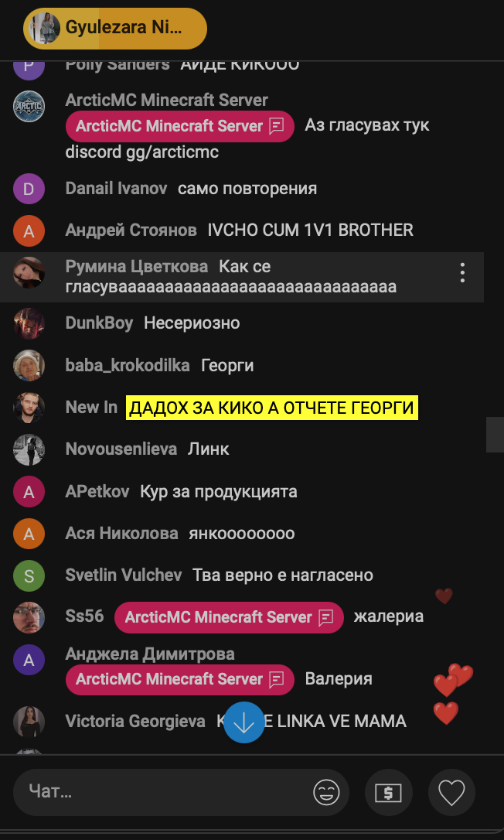Click ArcticMC badge on Ss56's message
This screenshot has width=504, height=840.
click(230, 617)
